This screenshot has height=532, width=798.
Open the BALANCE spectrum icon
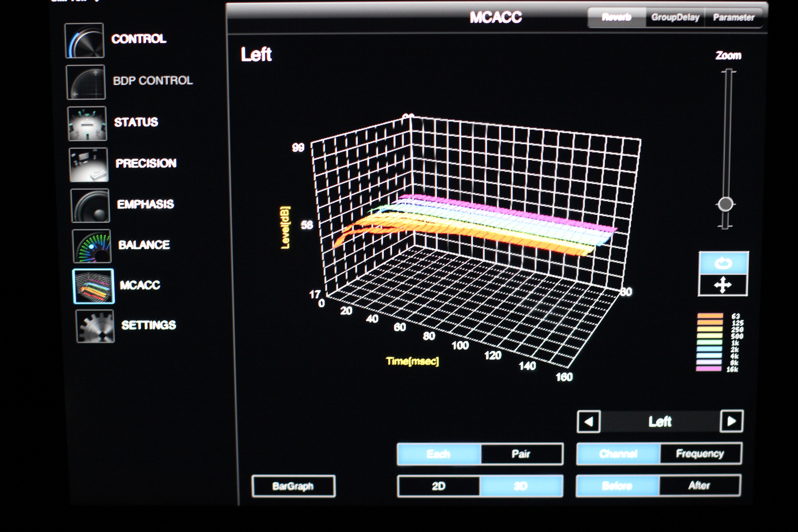[92, 246]
